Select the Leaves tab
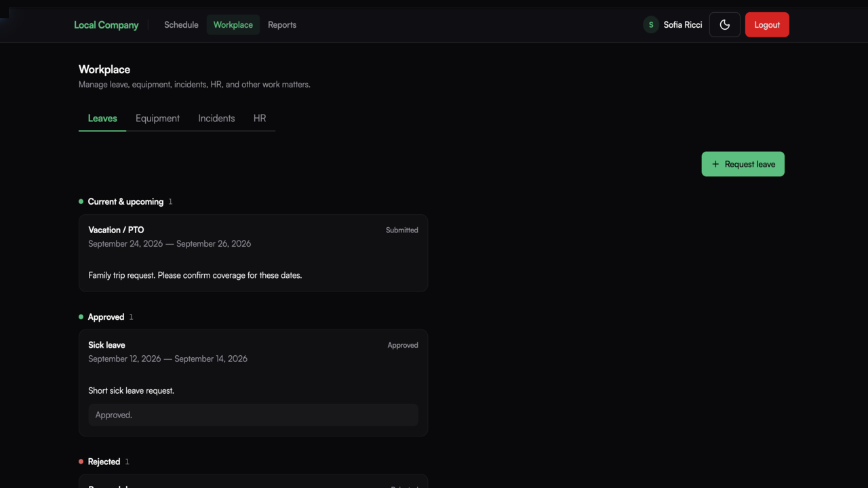This screenshot has width=868, height=488. click(x=102, y=118)
